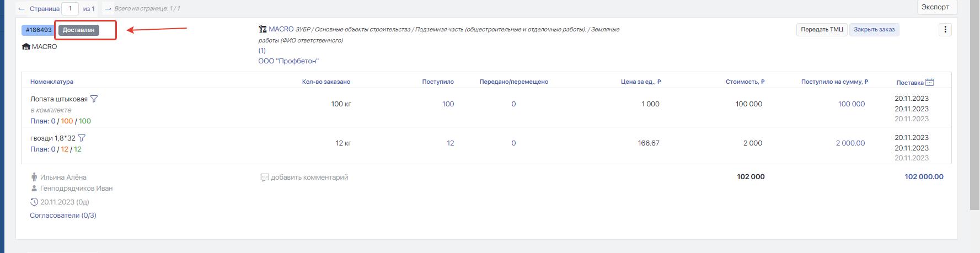
Task: Expand the Согласователи (0/3) list
Action: pyautogui.click(x=63, y=216)
